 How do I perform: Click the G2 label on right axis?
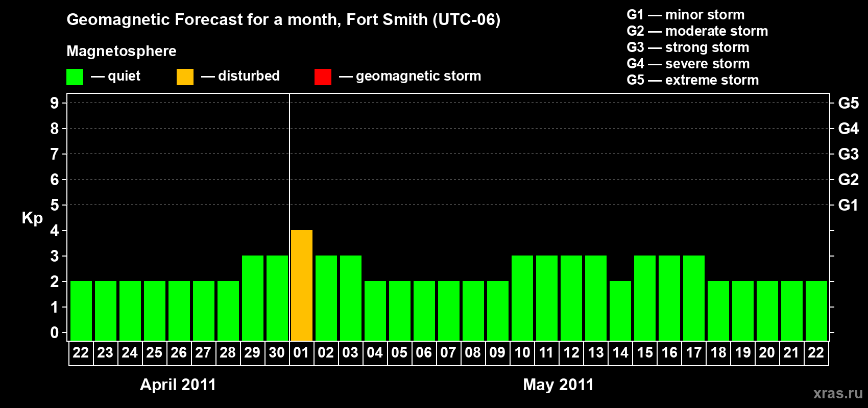click(849, 180)
